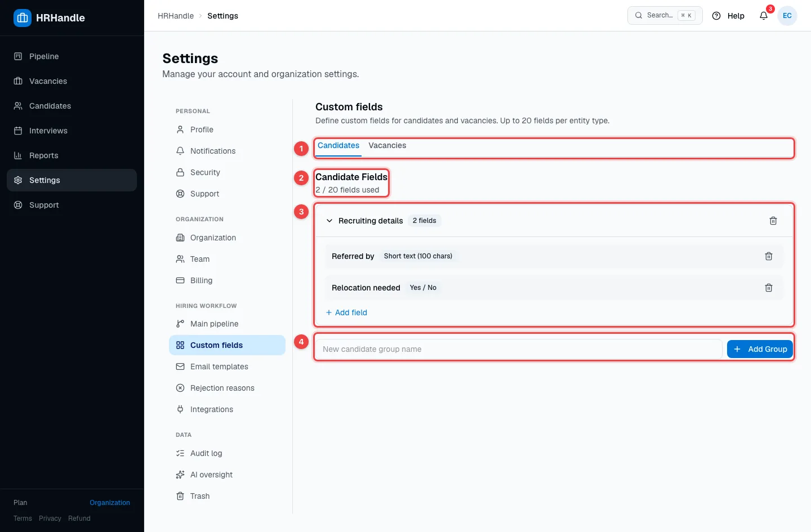Screen dimensions: 811x532
Task: Open Integrations settings
Action: tap(227, 409)
